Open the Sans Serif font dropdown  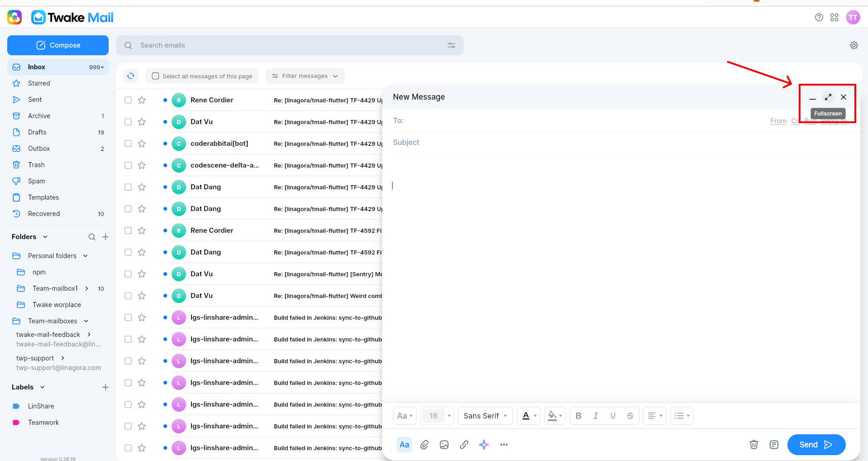point(485,416)
